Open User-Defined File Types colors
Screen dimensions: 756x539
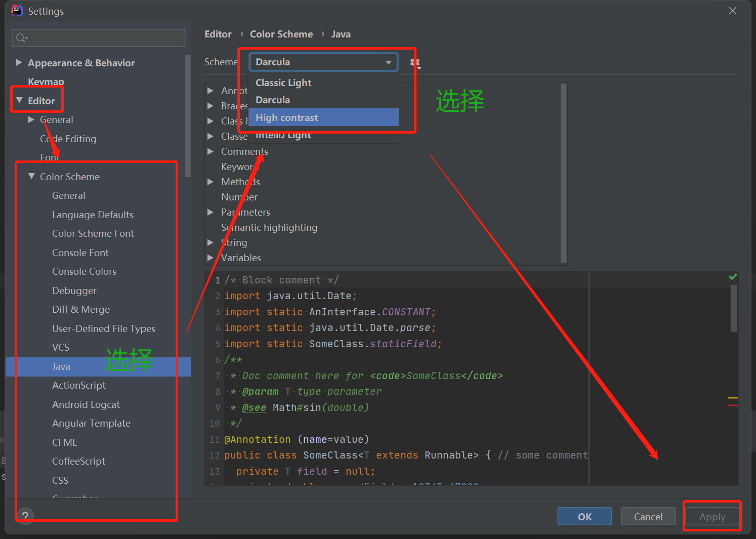pos(104,328)
